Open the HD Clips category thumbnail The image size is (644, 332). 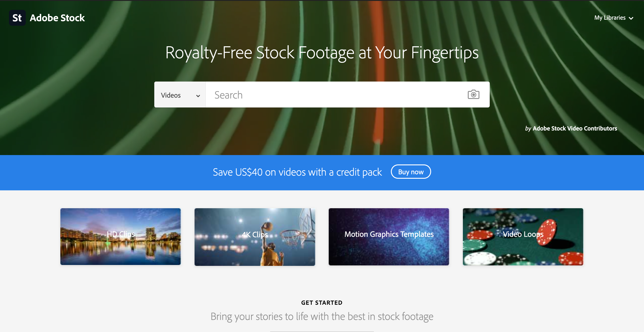(x=121, y=237)
